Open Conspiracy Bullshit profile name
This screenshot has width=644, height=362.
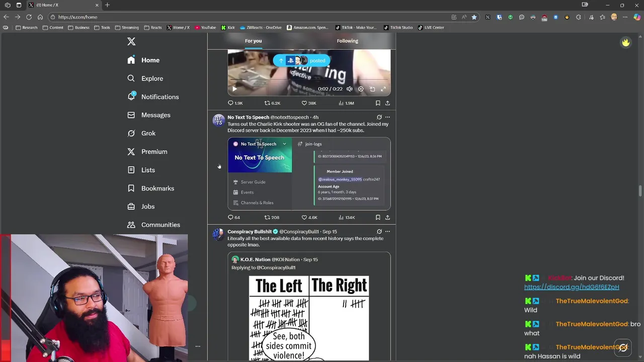(250, 232)
